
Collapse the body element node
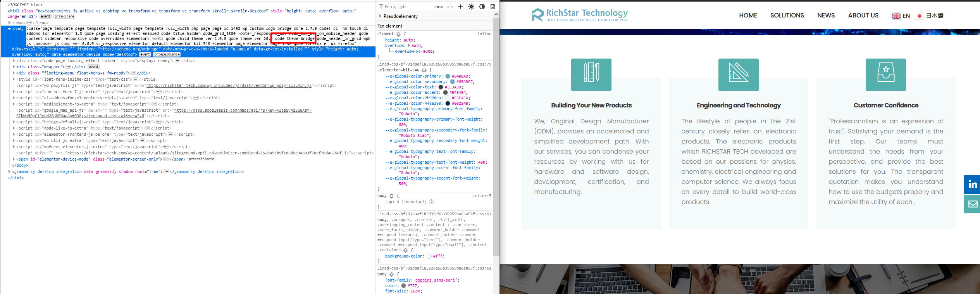click(x=9, y=29)
